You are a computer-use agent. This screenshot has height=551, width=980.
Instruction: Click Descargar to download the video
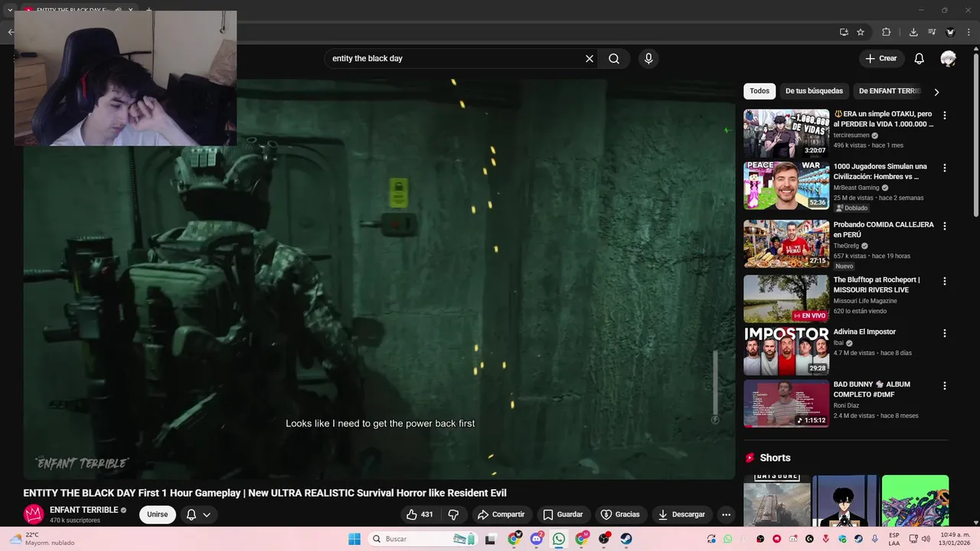(681, 515)
